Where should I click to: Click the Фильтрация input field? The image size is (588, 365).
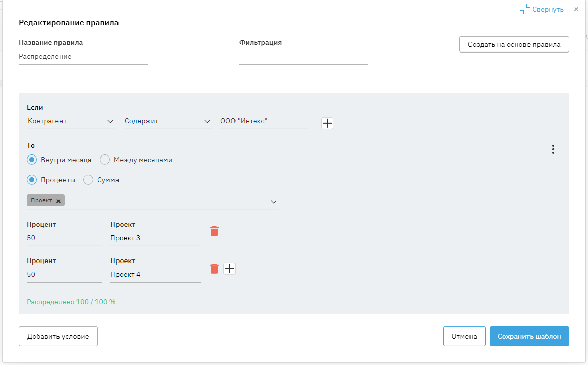click(x=303, y=57)
